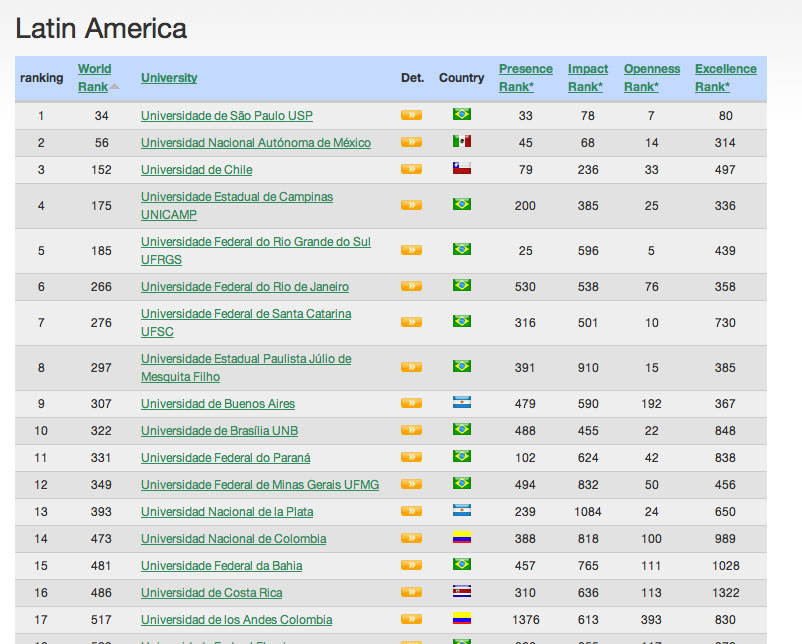Open Universidad Nacional de la Plata link
The height and width of the screenshot is (644, 802).
[227, 512]
